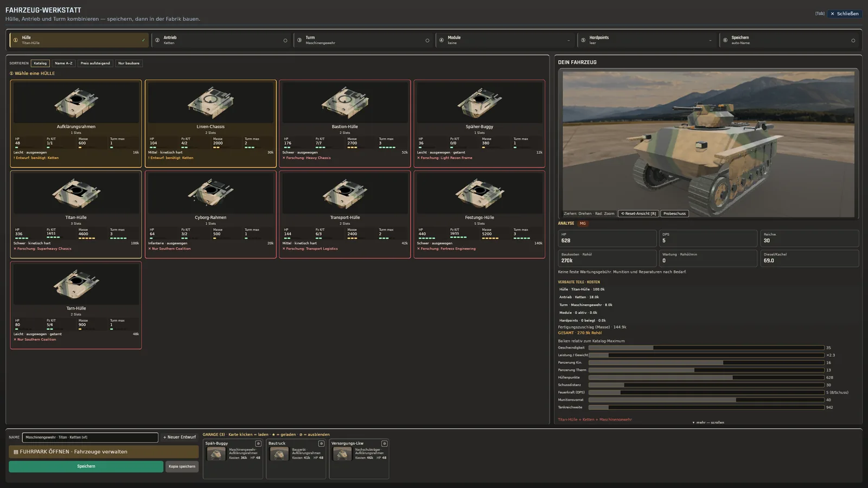The height and width of the screenshot is (488, 868).
Task: Select the Aufklärungsrahmen hull thumbnail
Action: [x=76, y=102]
